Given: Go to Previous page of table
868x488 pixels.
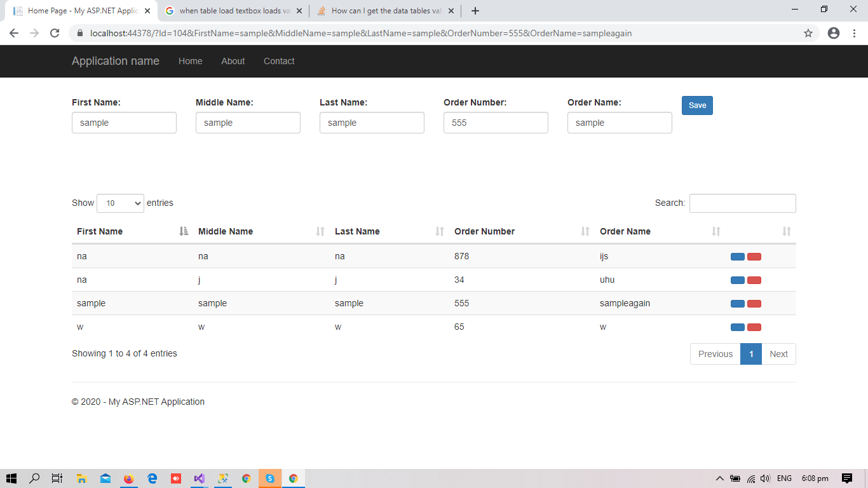Looking at the screenshot, I should coord(715,354).
